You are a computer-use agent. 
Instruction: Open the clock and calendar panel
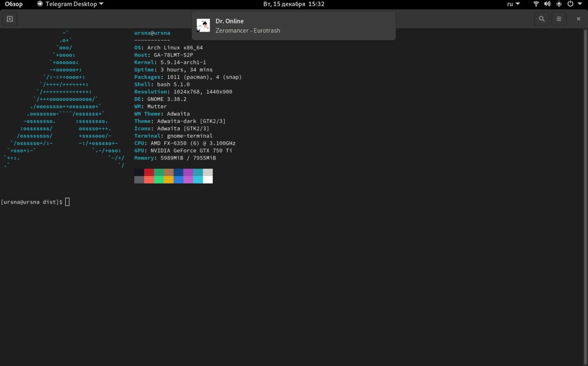pos(294,4)
